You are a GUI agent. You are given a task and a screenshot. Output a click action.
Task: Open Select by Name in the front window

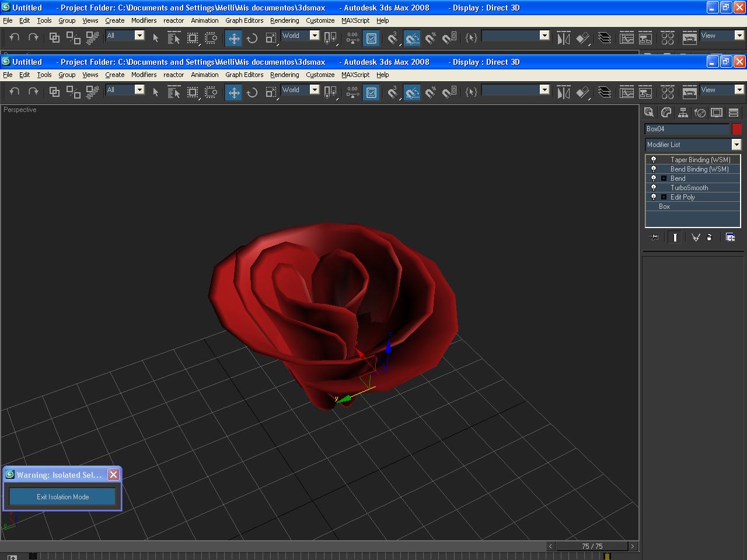pyautogui.click(x=174, y=92)
